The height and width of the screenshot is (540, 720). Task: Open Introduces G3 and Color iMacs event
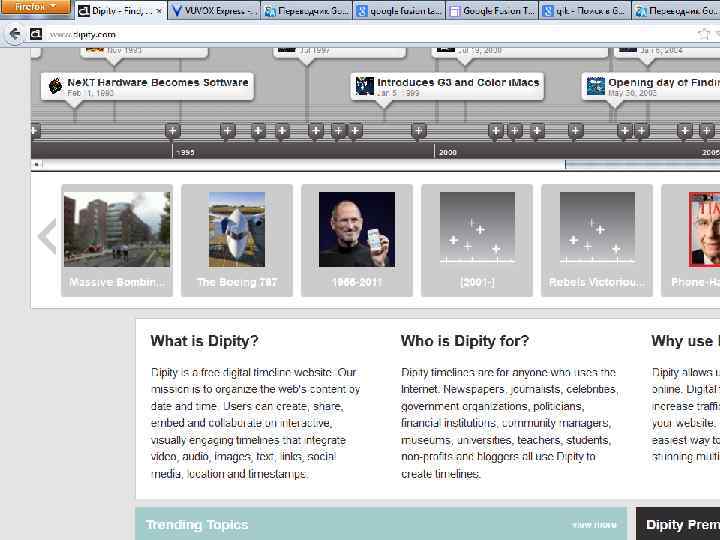click(447, 86)
